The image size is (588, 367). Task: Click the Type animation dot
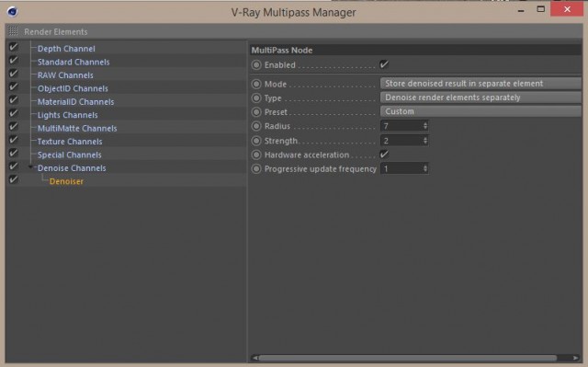[x=256, y=97]
